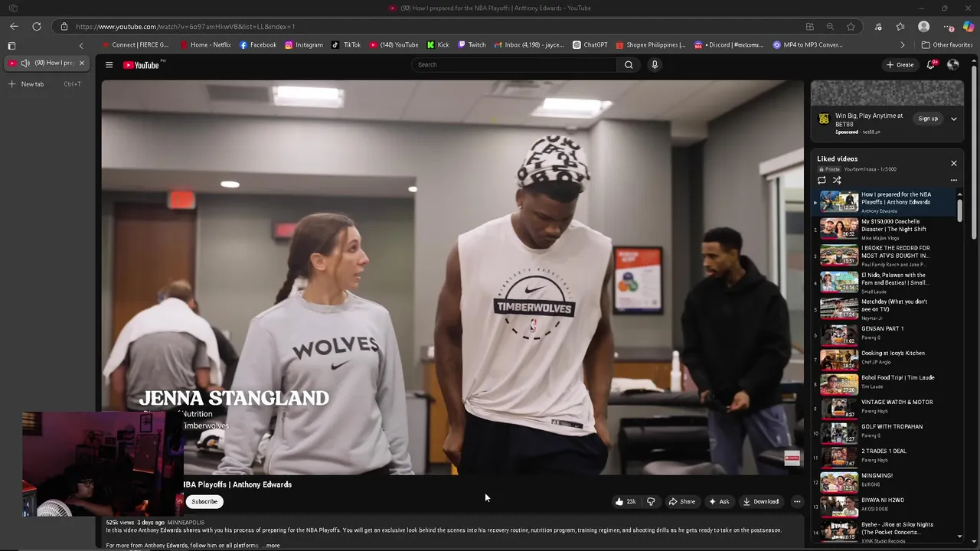
Task: Open Kick bookmark
Action: pos(439,45)
